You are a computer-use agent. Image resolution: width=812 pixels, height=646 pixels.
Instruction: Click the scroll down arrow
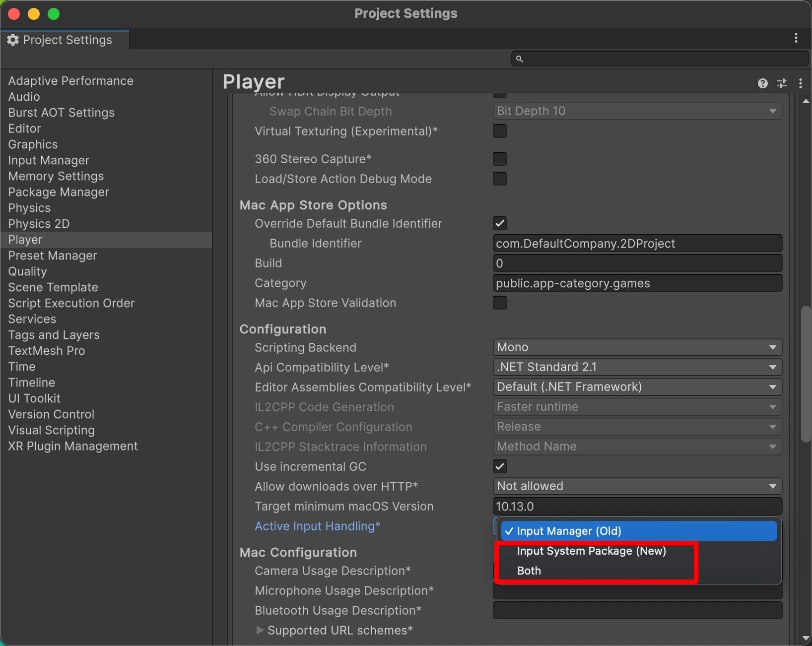[x=806, y=639]
